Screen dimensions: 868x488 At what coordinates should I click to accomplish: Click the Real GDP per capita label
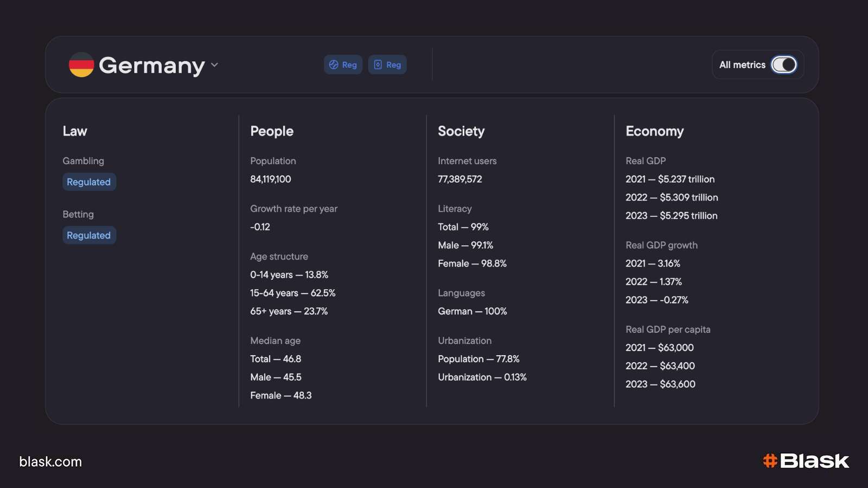click(668, 330)
